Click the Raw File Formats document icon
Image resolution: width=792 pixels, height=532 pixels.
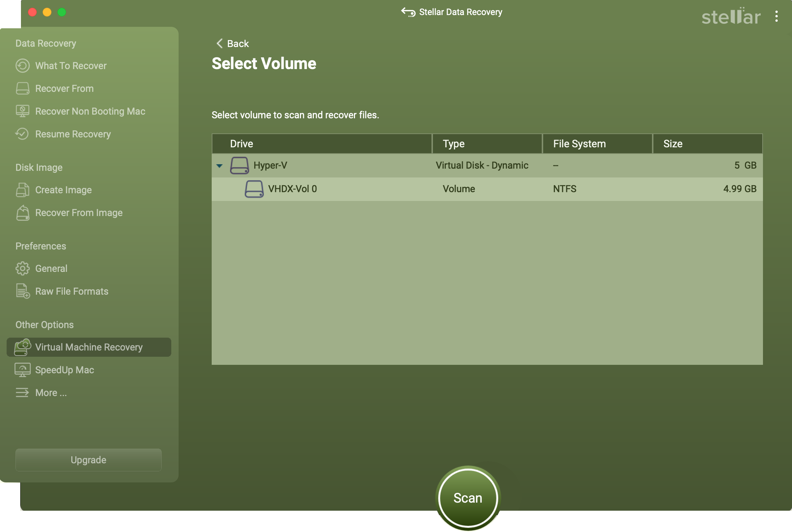[x=23, y=291]
